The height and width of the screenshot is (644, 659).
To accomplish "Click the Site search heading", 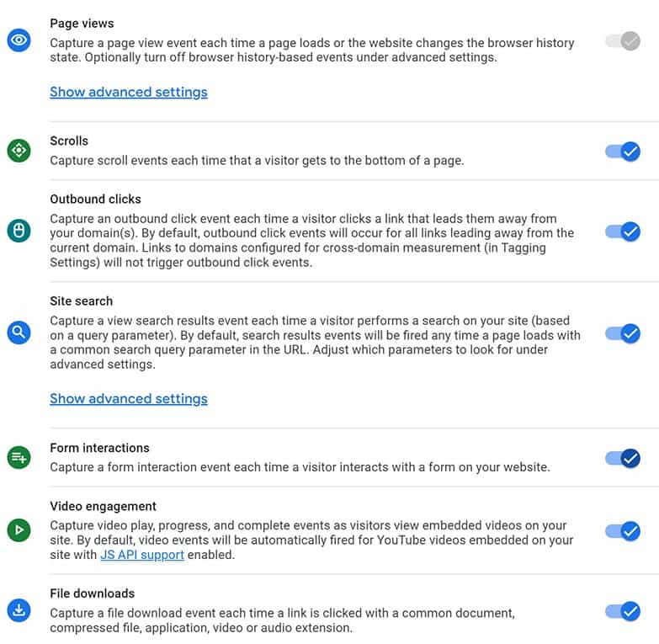I will (x=81, y=301).
